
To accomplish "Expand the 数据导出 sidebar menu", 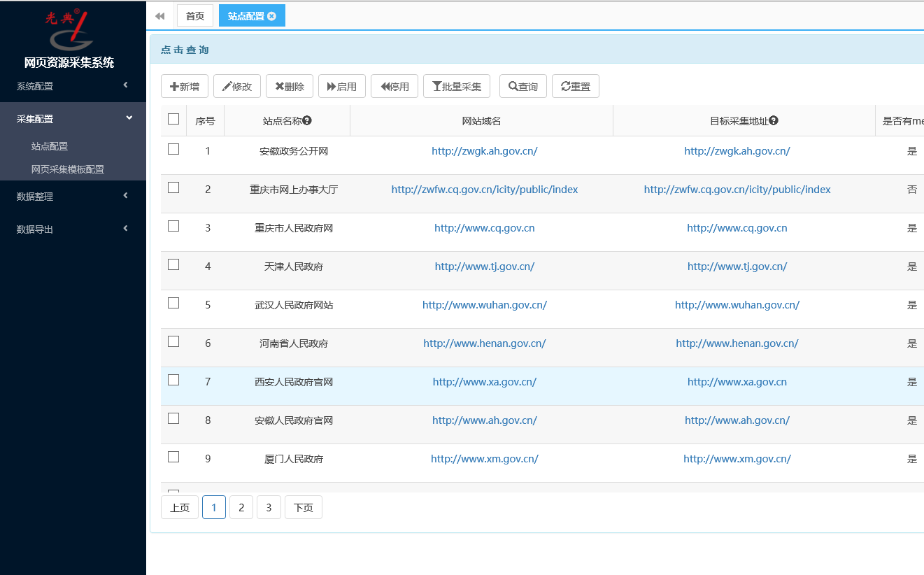I will pyautogui.click(x=73, y=229).
